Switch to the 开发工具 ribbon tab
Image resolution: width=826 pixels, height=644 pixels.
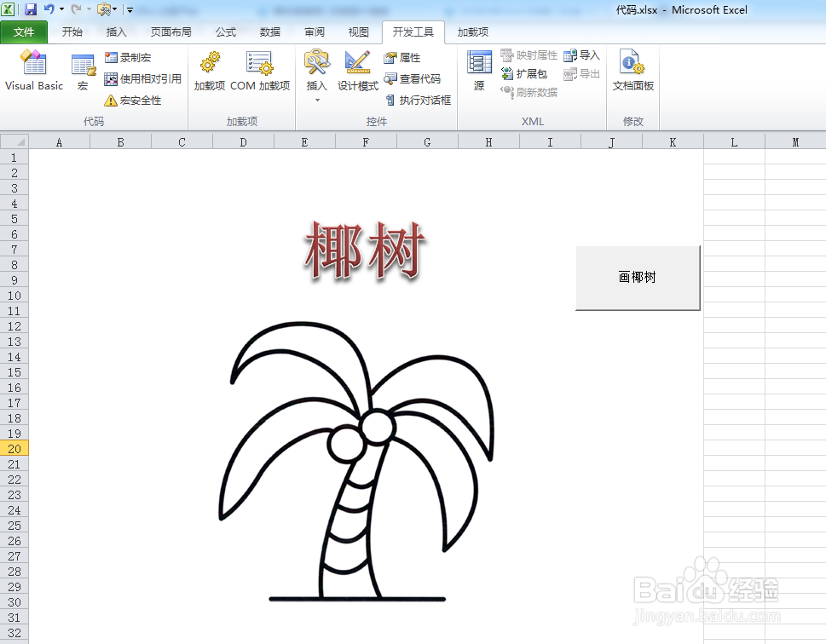pyautogui.click(x=413, y=32)
